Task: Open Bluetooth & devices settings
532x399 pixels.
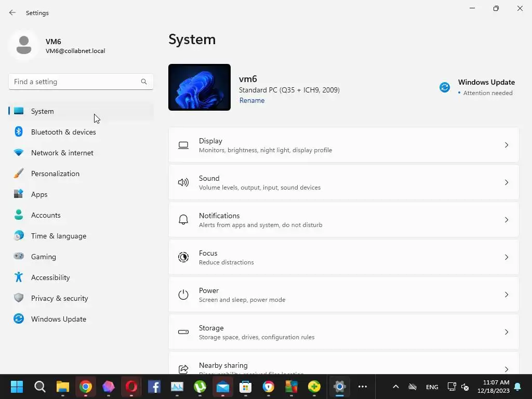Action: 81,132
